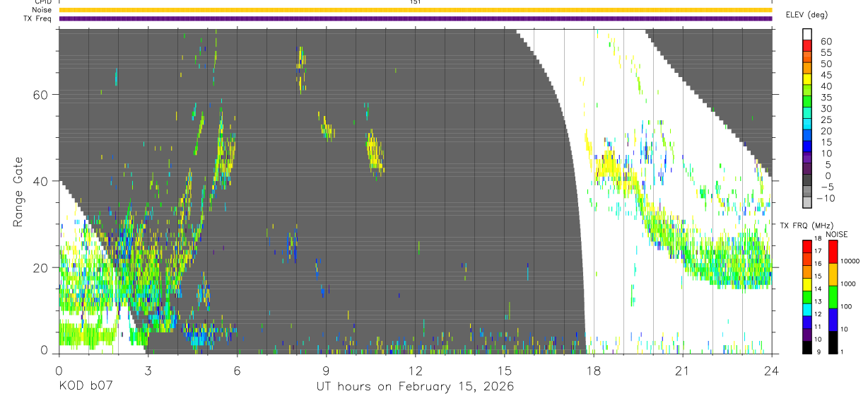
Task: Click the x-axis tick label '6'
Action: pyautogui.click(x=237, y=371)
